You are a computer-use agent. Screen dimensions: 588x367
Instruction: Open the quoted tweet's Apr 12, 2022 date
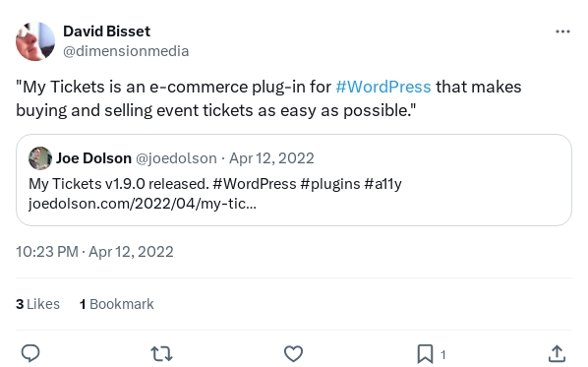pyautogui.click(x=271, y=158)
